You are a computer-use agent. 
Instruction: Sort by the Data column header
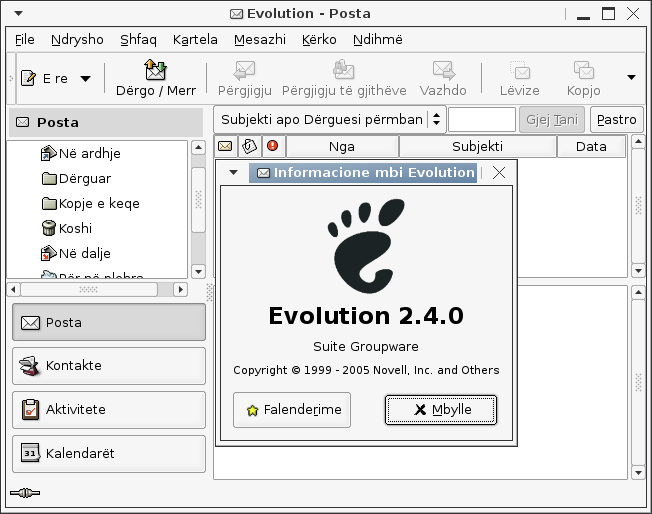click(591, 146)
